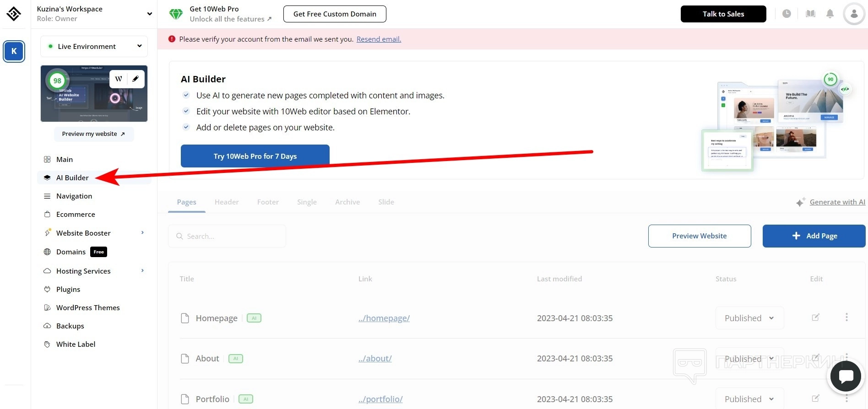Open the documentation book icon
The width and height of the screenshot is (868, 409).
[810, 14]
